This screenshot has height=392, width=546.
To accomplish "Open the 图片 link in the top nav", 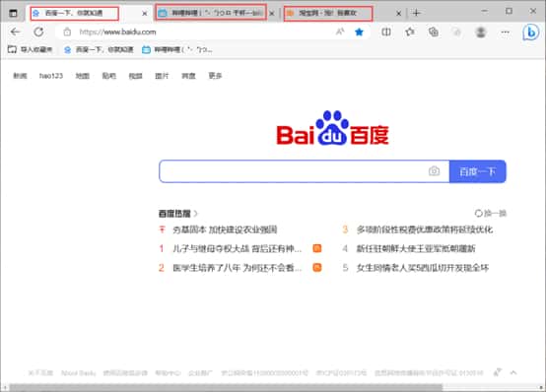I will pos(162,76).
